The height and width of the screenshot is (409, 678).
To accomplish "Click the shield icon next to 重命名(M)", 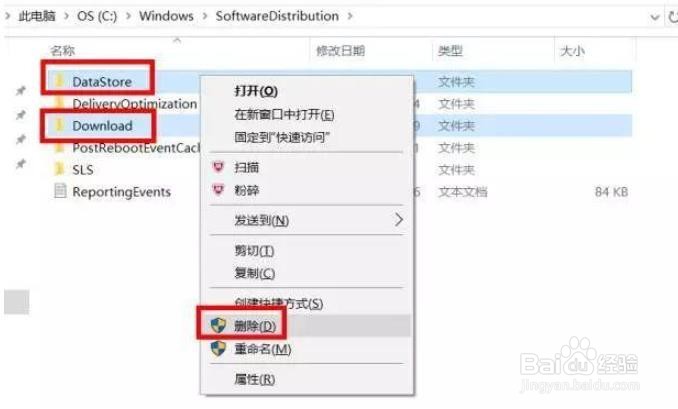I will [218, 348].
